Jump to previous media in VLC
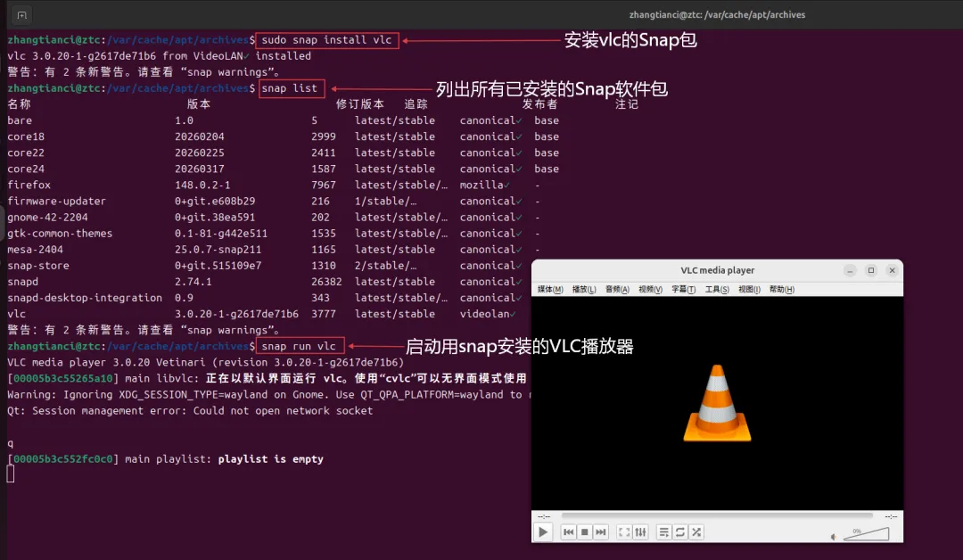Image resolution: width=963 pixels, height=560 pixels. 568,532
